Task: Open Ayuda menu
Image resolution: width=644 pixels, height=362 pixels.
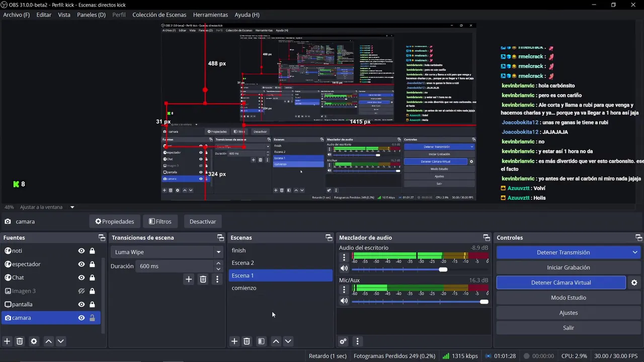Action: tap(247, 15)
